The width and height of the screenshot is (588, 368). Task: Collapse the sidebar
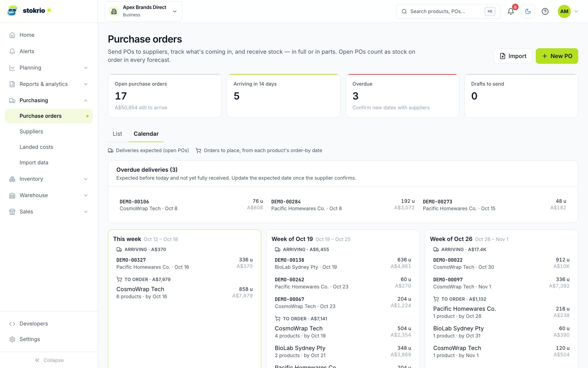coord(49,360)
